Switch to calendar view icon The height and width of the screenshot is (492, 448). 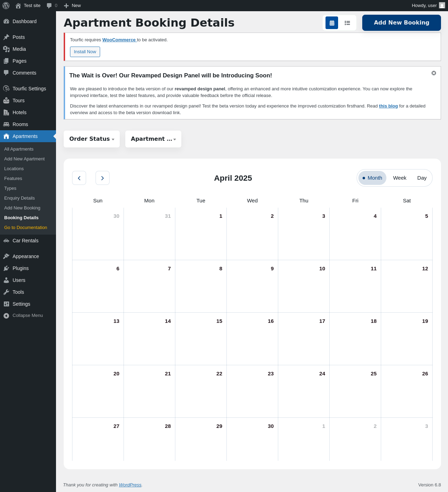click(332, 23)
